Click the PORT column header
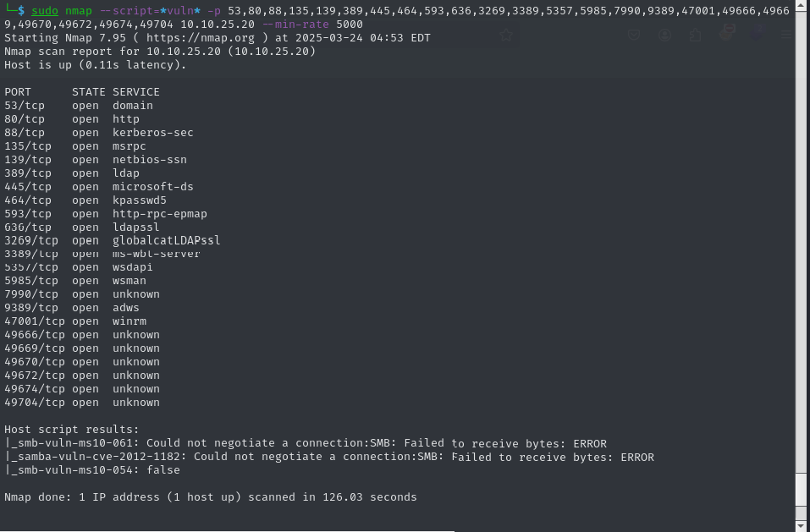Viewport: 810px width, 532px height. click(18, 91)
